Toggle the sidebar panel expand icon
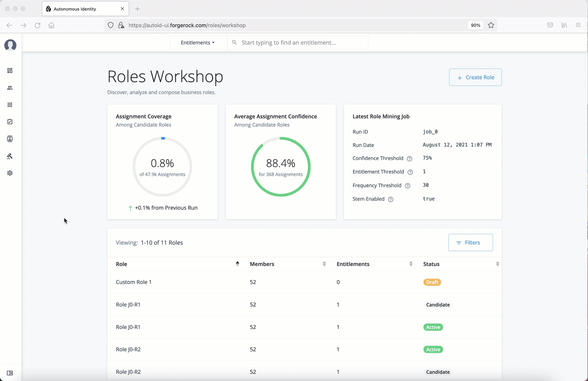Image resolution: width=588 pixels, height=381 pixels. (10, 373)
